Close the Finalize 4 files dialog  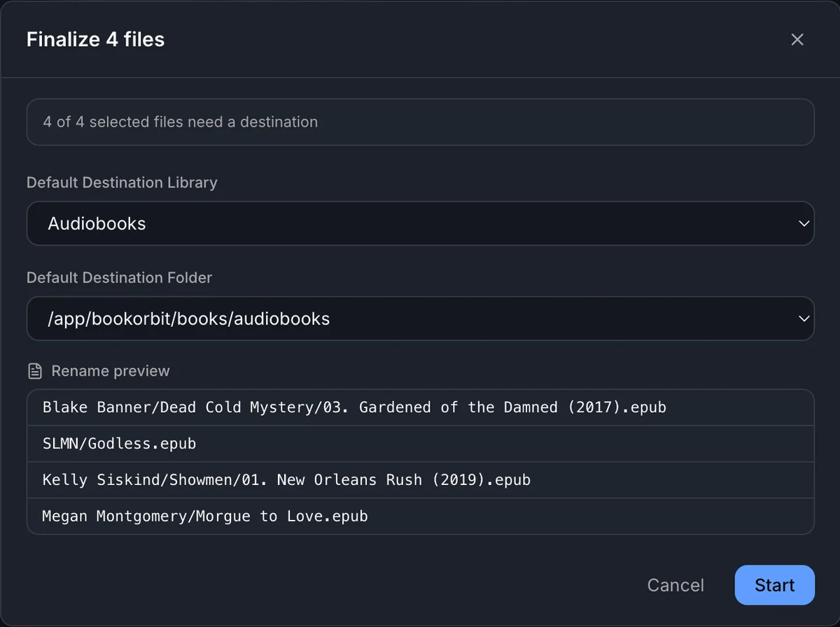point(797,39)
